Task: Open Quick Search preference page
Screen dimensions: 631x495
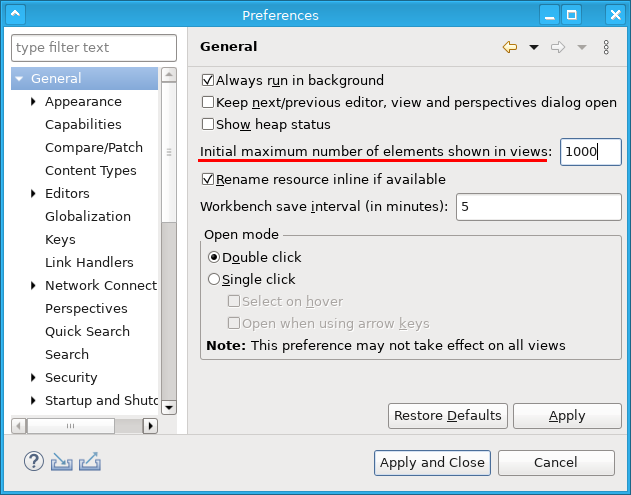Action: click(87, 332)
